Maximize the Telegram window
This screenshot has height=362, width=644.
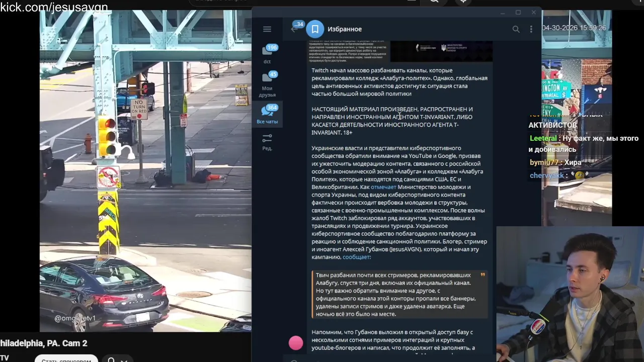(x=518, y=13)
